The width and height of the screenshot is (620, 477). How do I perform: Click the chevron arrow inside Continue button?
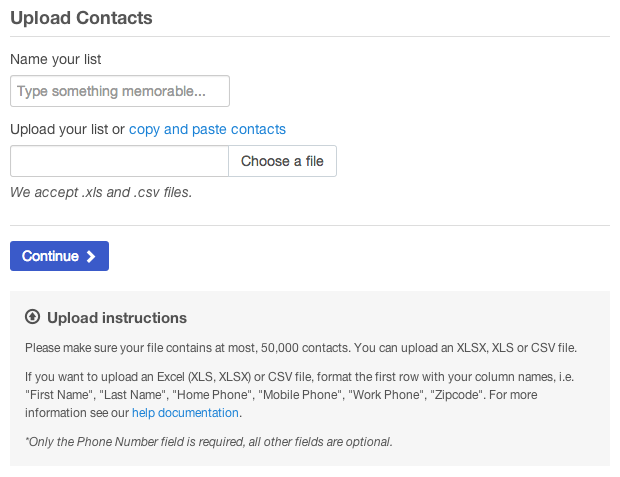point(91,256)
